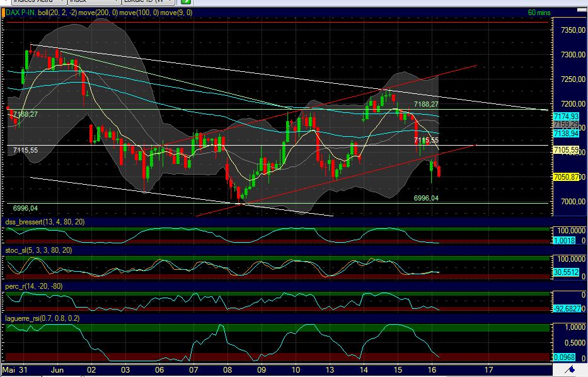Click the Mai 31 date on the time axis
588x377 pixels.
click(15, 370)
